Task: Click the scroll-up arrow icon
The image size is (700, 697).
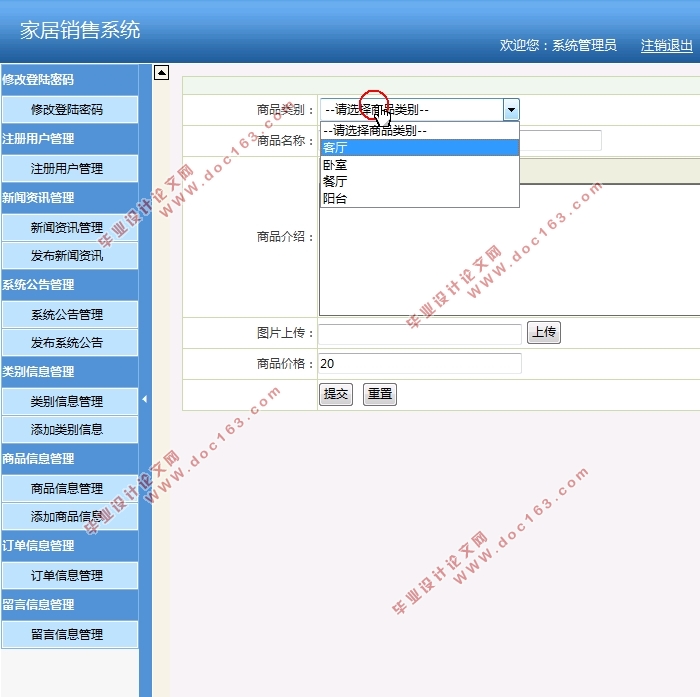Action: [161, 72]
